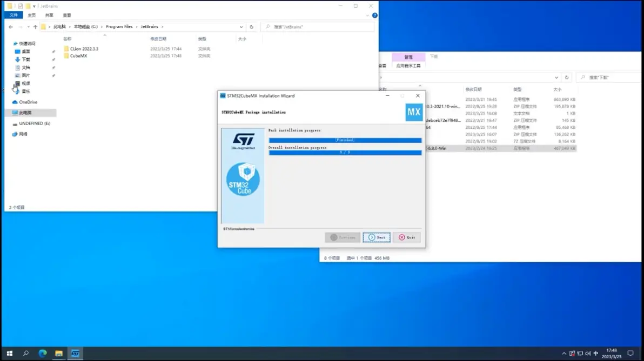Click the search 下载 field in downloads window

point(609,78)
